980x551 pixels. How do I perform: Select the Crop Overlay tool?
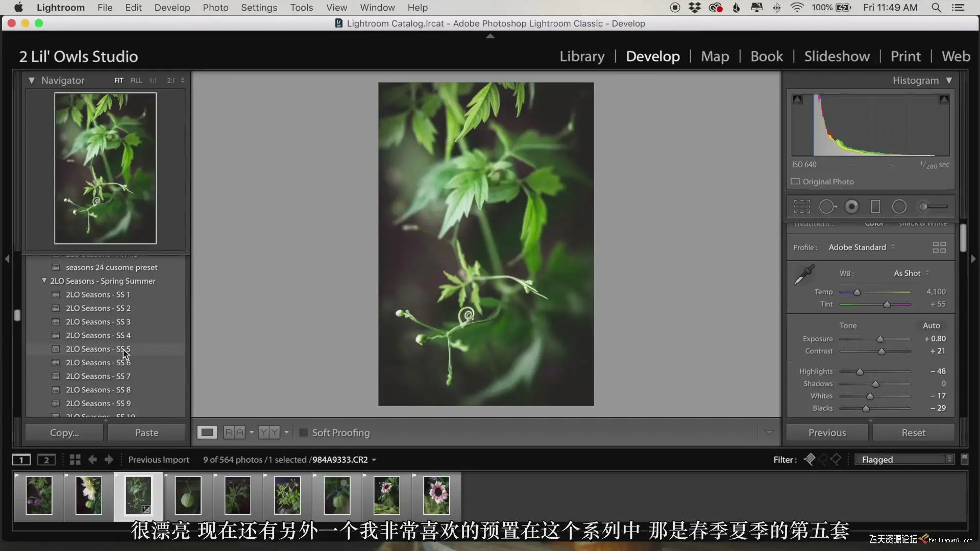pos(802,207)
